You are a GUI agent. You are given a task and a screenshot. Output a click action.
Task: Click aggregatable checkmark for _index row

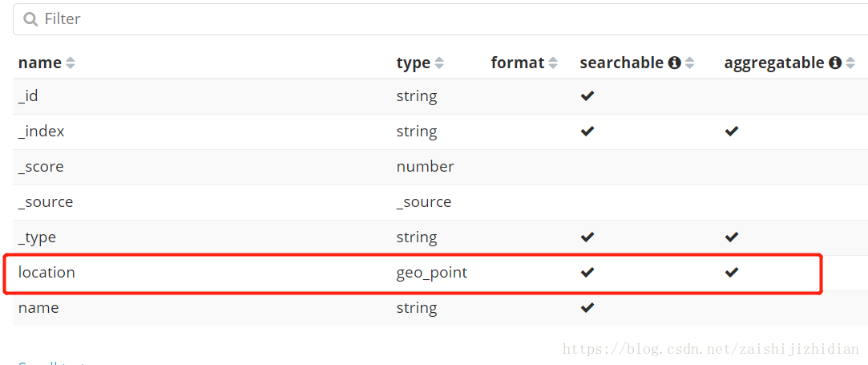pyautogui.click(x=732, y=132)
